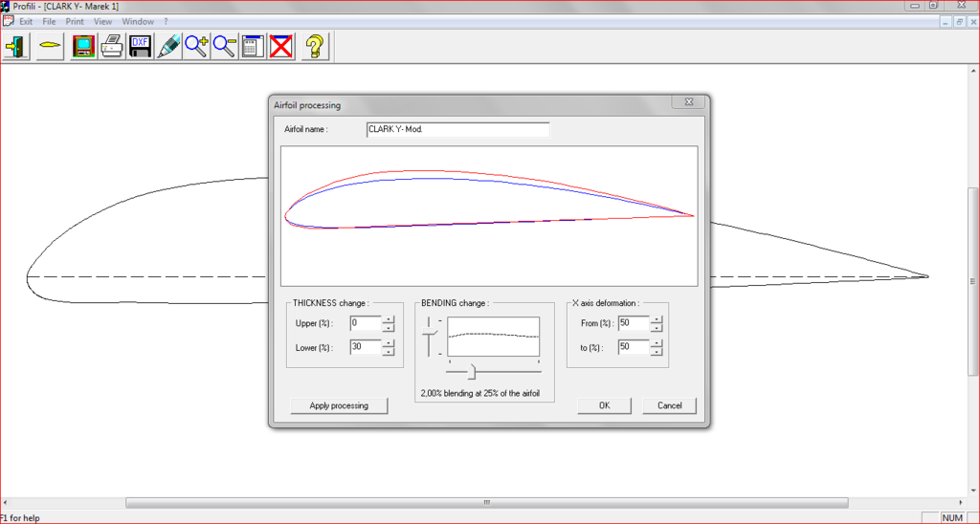This screenshot has height=524, width=980.
Task: Click the red X icon in toolbar
Action: click(280, 46)
